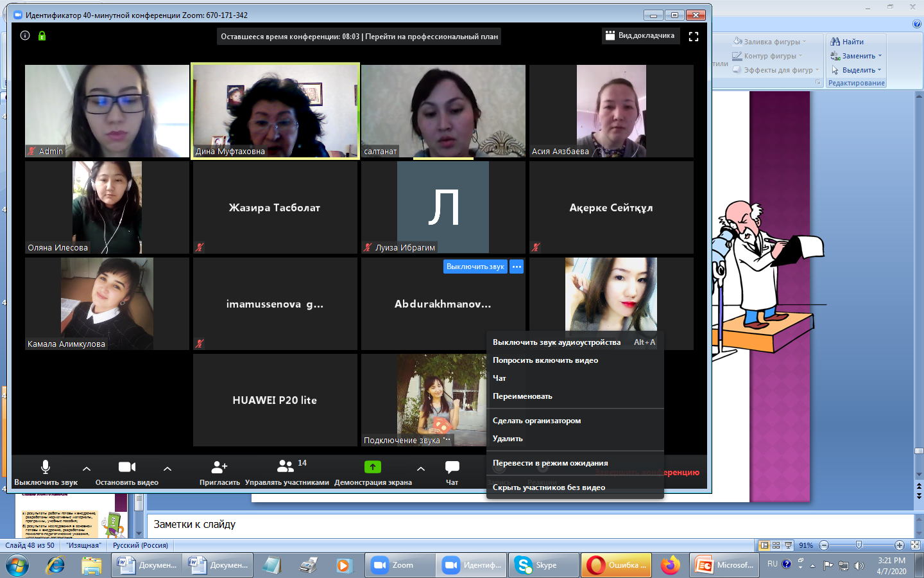Image resolution: width=924 pixels, height=578 pixels.
Task: Click the microphone icon to mute audio
Action: tap(46, 467)
